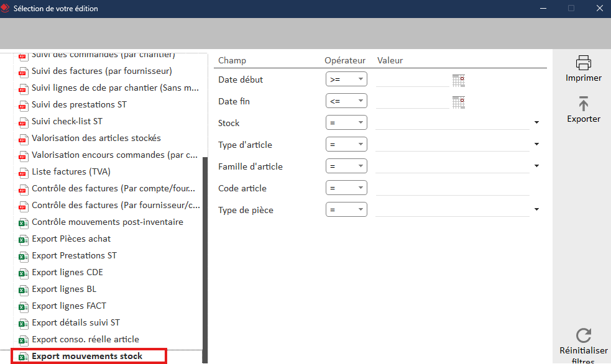Click the Réinitialiser filtres button

tap(583, 351)
